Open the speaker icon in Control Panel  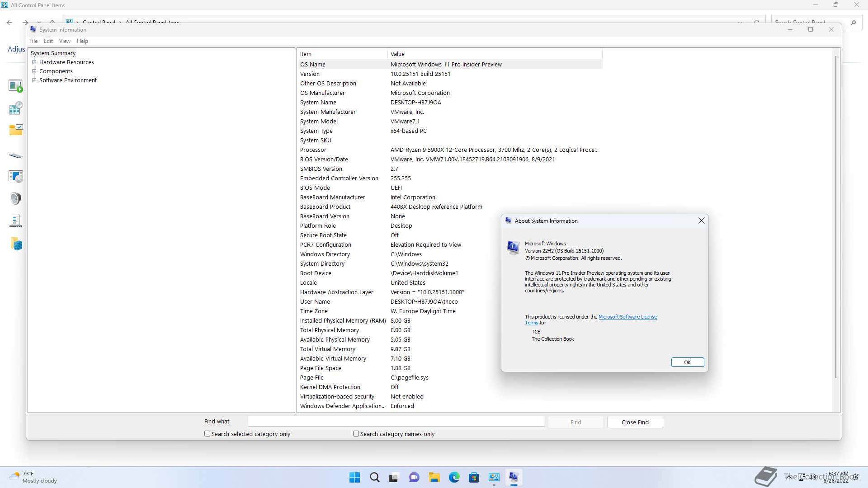16,198
